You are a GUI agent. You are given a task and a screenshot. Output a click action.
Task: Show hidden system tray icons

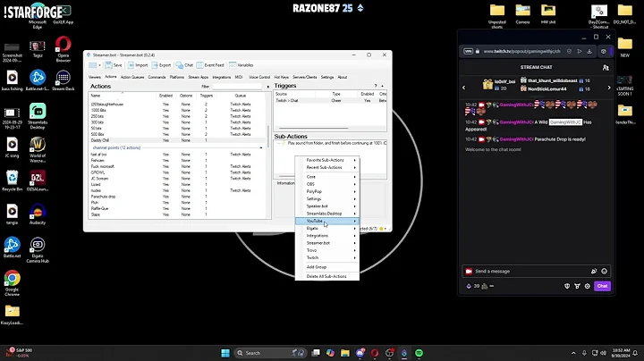[x=573, y=353]
